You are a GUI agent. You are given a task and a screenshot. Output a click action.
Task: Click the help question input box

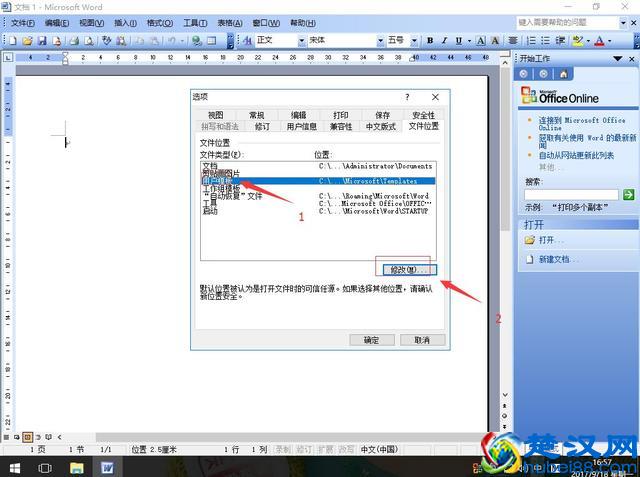[x=568, y=23]
